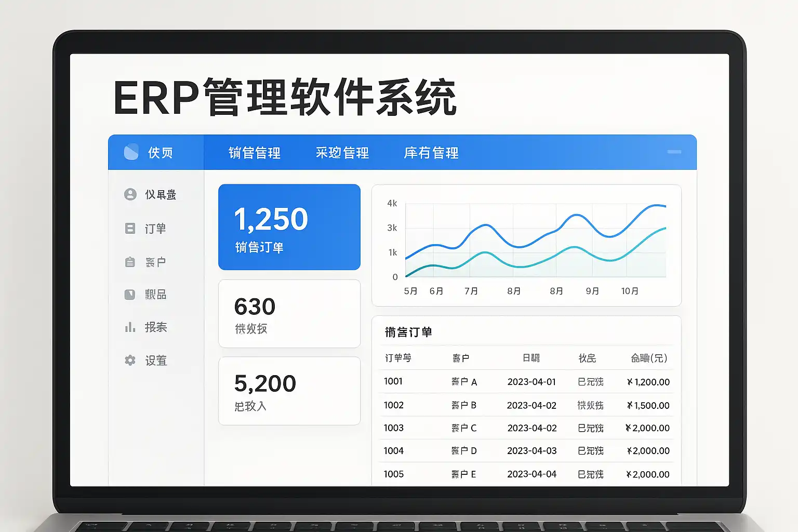The width and height of the screenshot is (798, 532).
Task: Click the status cell of order 1004
Action: click(x=591, y=451)
